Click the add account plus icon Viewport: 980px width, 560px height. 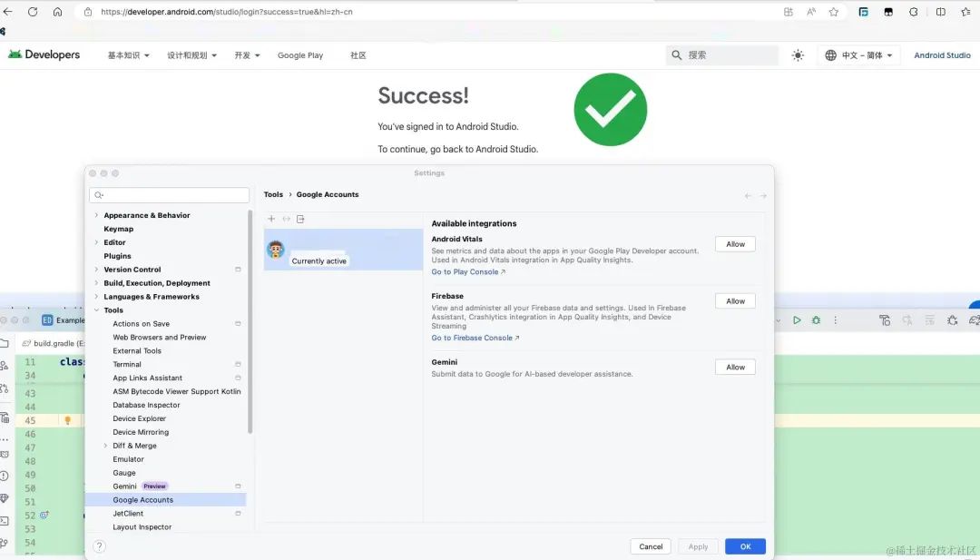pyautogui.click(x=271, y=219)
